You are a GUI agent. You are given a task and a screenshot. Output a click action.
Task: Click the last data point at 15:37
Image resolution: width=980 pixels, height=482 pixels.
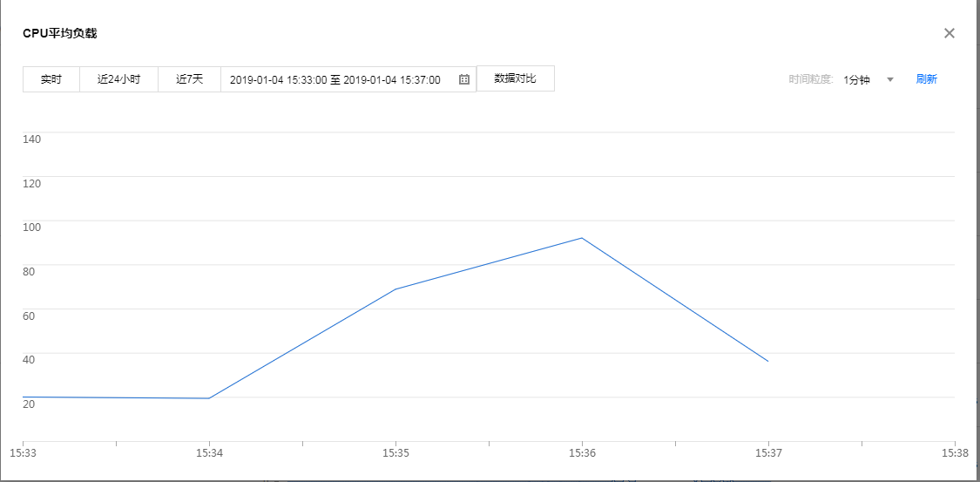pos(767,361)
